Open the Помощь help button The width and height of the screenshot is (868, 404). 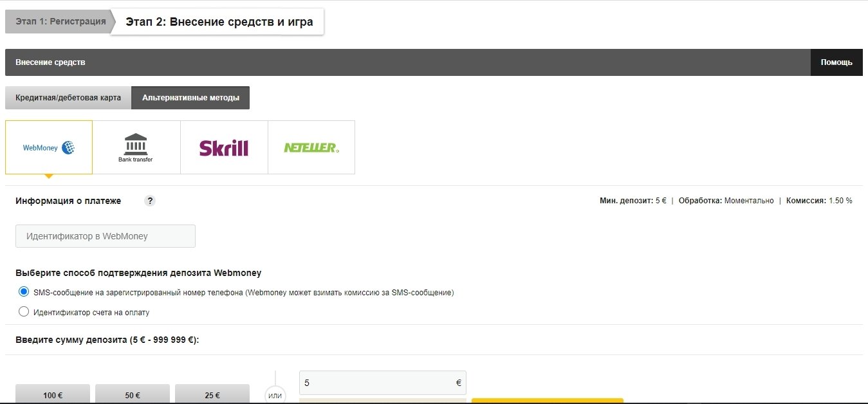click(836, 62)
